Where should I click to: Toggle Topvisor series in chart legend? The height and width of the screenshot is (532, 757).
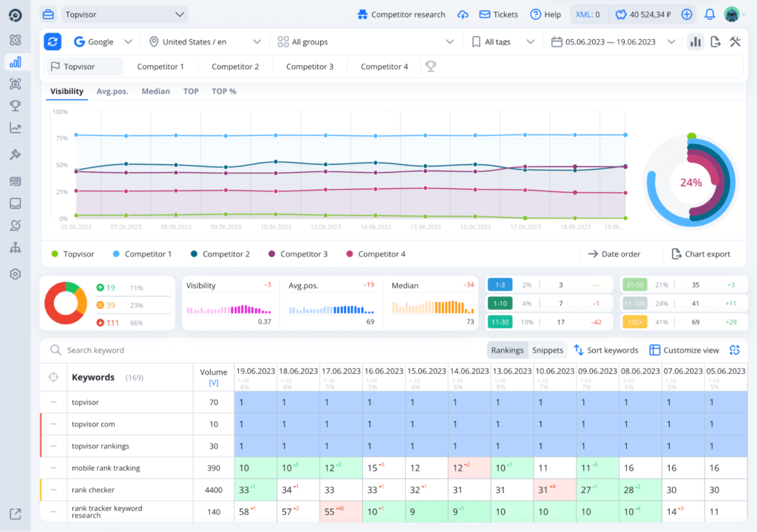click(72, 254)
